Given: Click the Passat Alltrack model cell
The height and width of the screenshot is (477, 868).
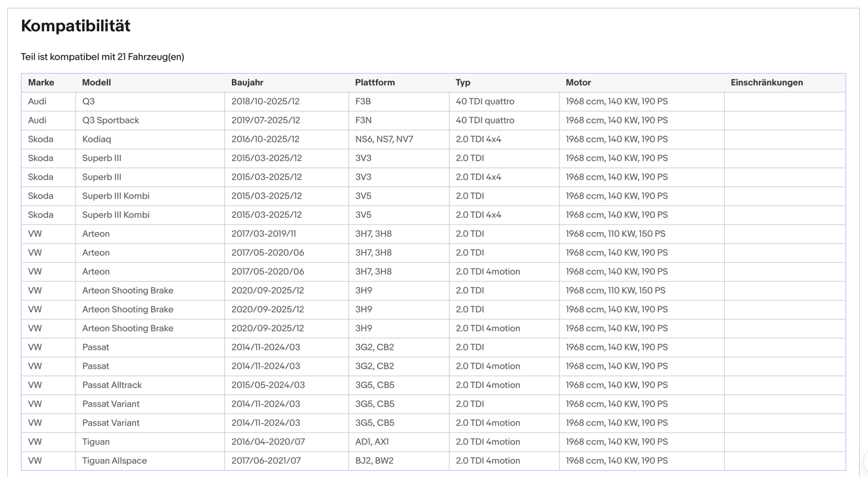Looking at the screenshot, I should (x=150, y=385).
